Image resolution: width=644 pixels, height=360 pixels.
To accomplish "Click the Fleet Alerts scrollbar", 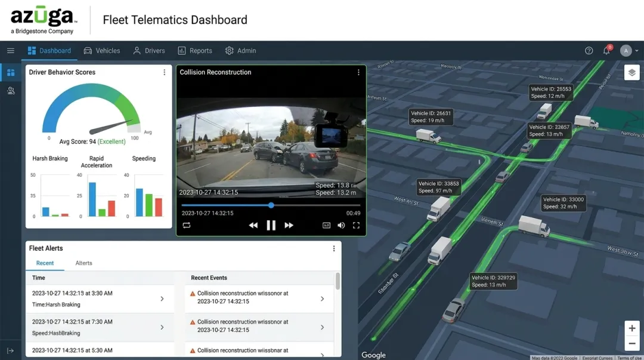I will tap(338, 281).
